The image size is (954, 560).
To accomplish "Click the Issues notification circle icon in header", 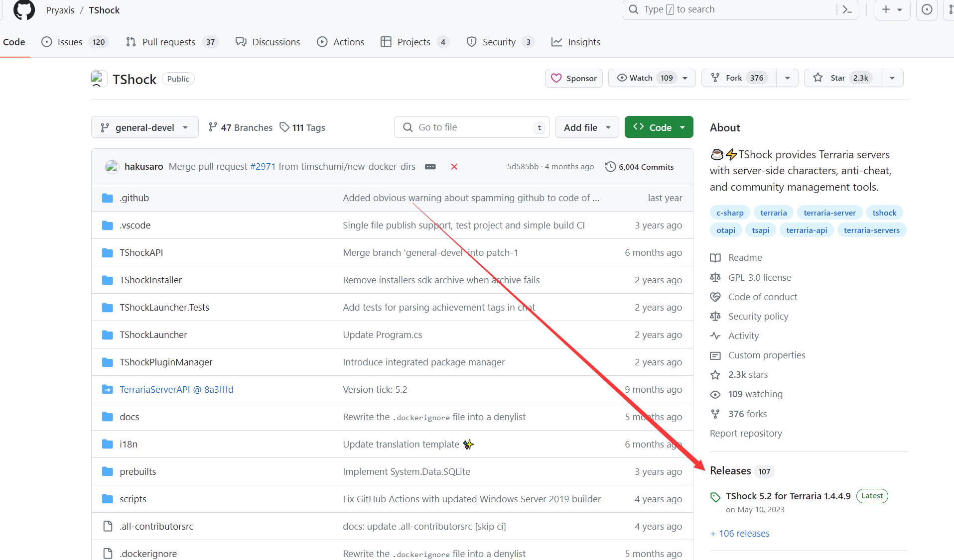I will [x=927, y=9].
